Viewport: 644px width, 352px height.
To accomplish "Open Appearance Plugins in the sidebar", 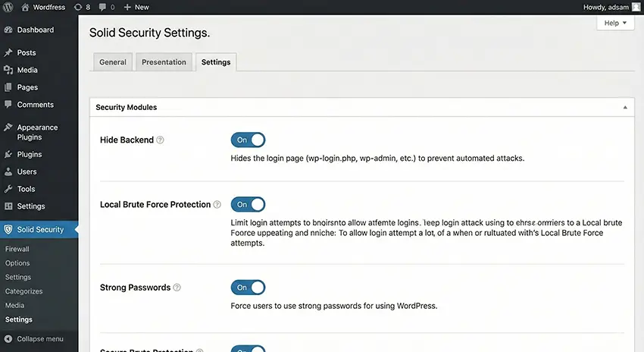I will [39, 132].
